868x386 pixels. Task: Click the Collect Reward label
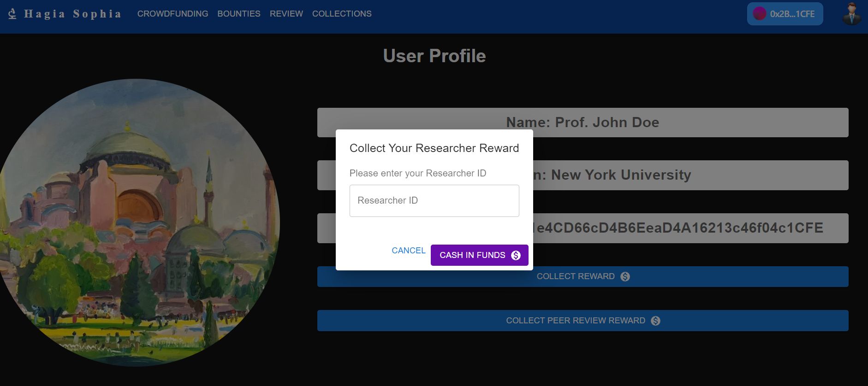coord(576,276)
